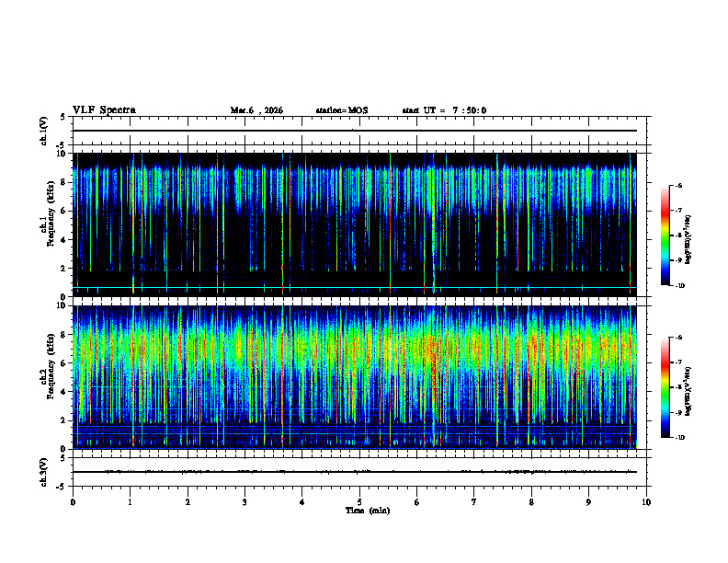
Task: Click the time axis tick label "4"
Action: [302, 502]
